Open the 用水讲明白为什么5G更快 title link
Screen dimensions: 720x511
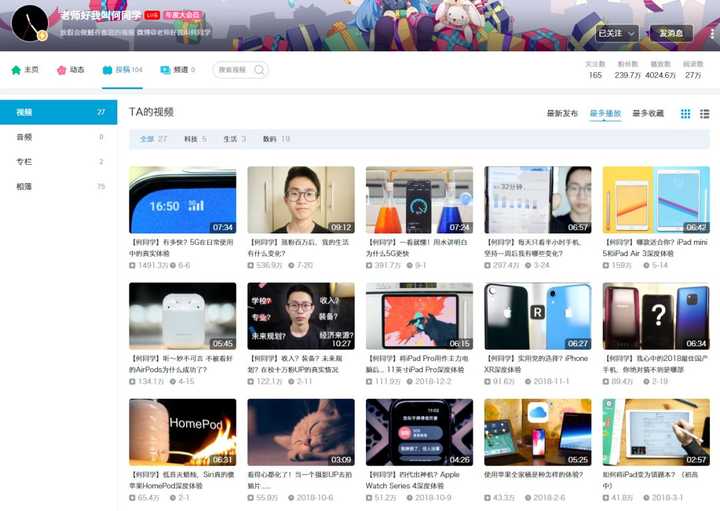click(417, 247)
